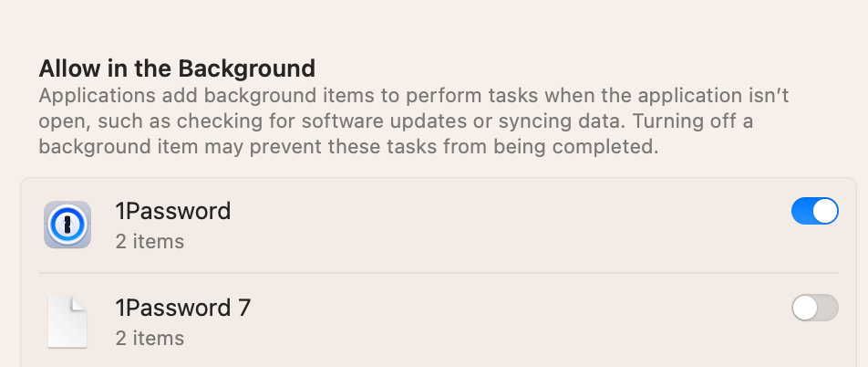Viewport: 868px width, 367px height.
Task: Select the 1Password 7 name label
Action: coord(183,308)
